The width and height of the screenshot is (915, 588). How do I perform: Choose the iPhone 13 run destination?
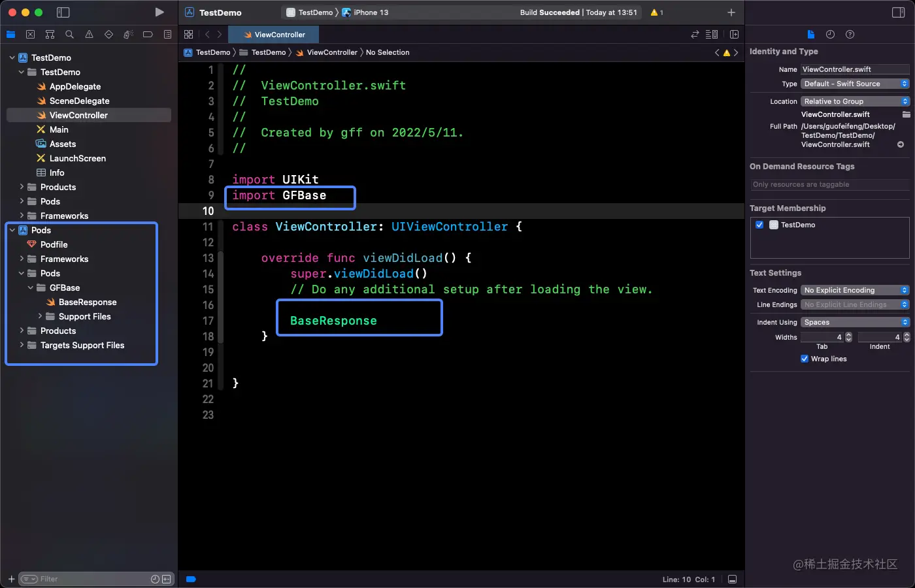pos(365,12)
